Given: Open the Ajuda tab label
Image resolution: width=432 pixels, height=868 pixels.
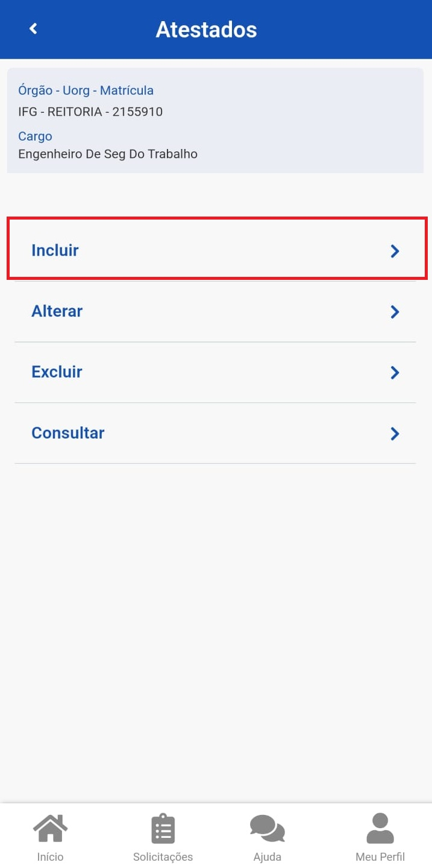Looking at the screenshot, I should (x=267, y=857).
